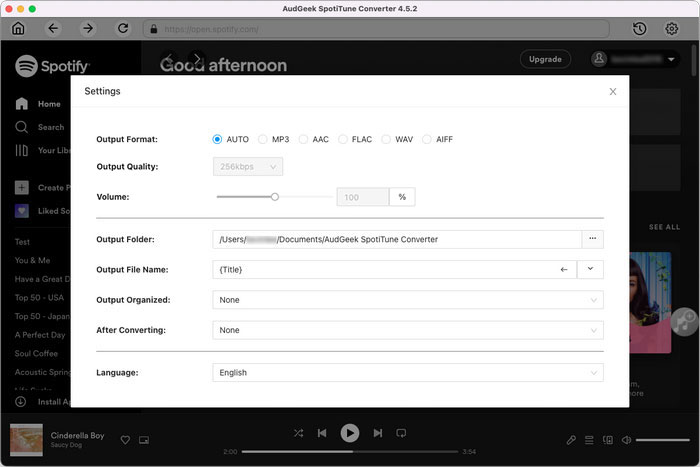Click the Spotify logo in sidebar

(x=52, y=66)
